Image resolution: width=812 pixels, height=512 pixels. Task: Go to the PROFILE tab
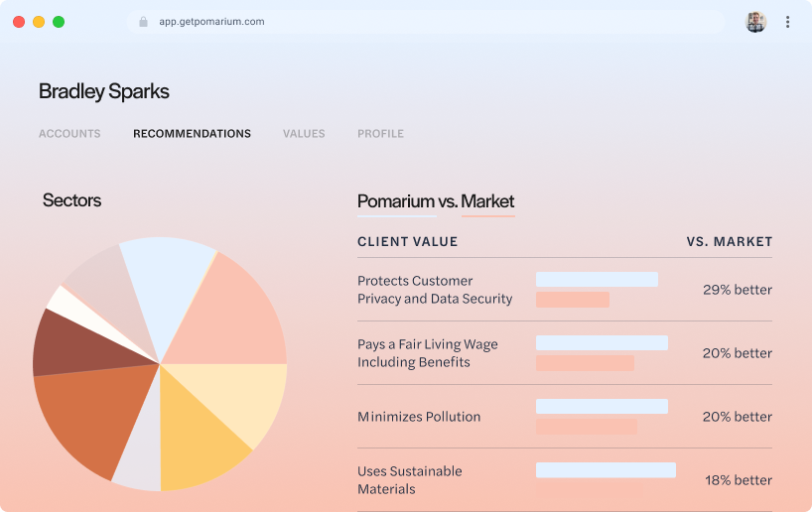coord(380,134)
